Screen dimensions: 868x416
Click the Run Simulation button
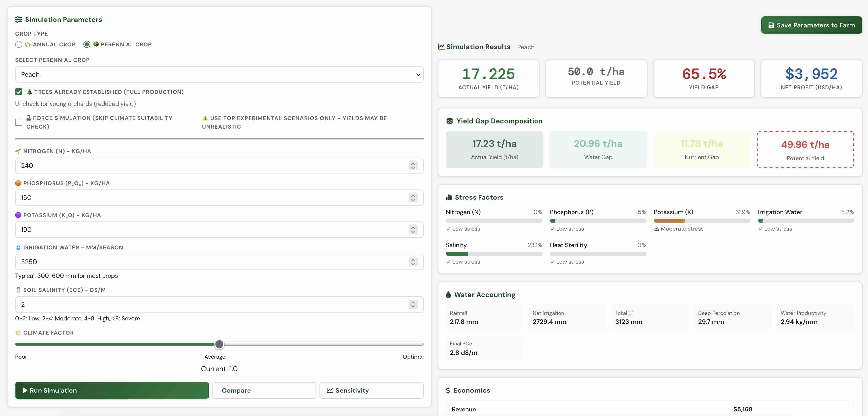(112, 390)
